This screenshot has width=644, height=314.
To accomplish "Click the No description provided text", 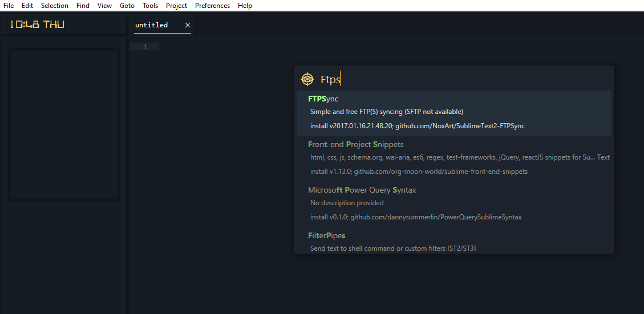I will 347,203.
